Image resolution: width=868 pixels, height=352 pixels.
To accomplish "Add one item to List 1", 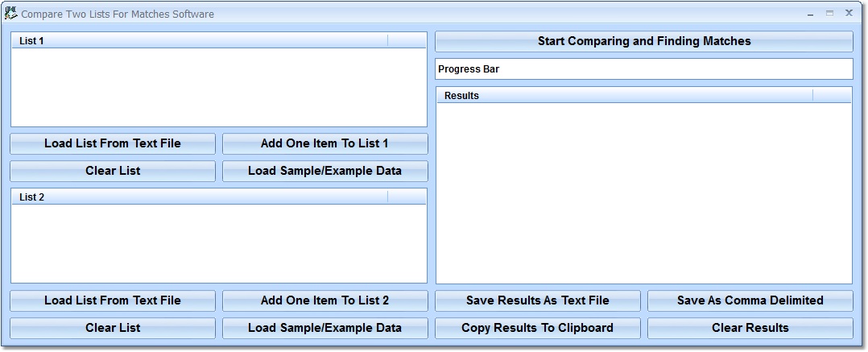I will point(324,143).
